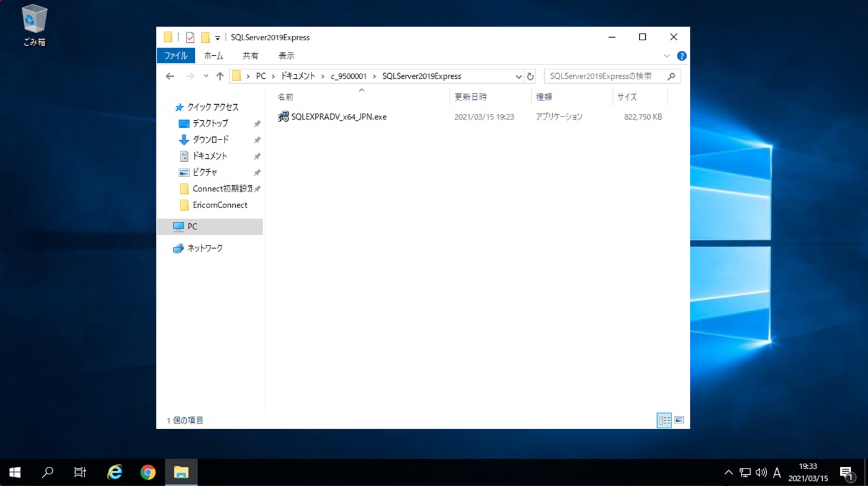
Task: Launch Internet Explorer from the taskbar
Action: [x=115, y=472]
